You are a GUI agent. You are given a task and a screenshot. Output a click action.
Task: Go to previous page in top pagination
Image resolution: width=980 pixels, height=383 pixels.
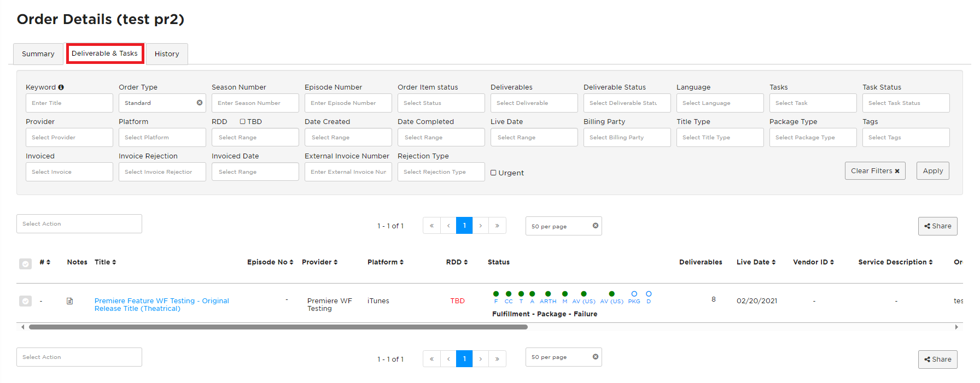pyautogui.click(x=448, y=226)
